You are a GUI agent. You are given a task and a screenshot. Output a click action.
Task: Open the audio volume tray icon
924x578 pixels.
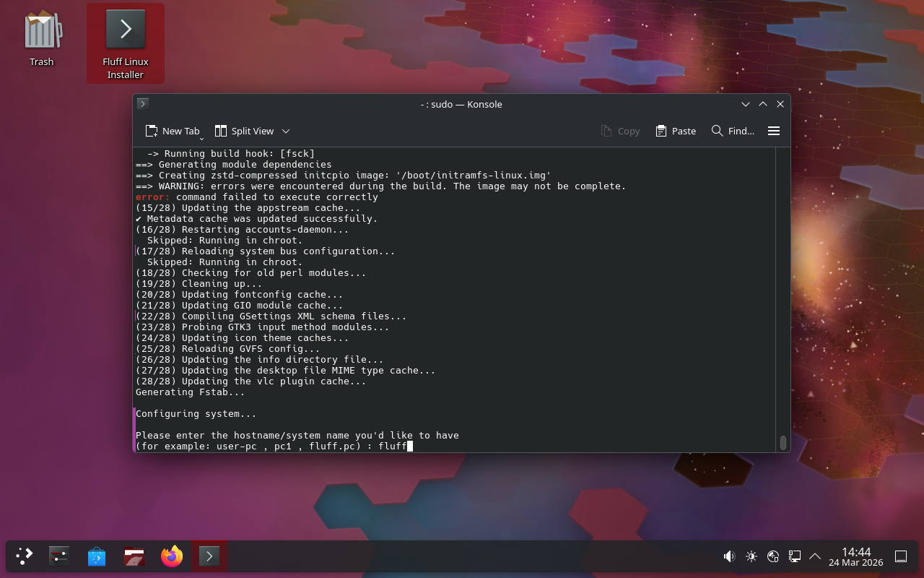tap(729, 556)
